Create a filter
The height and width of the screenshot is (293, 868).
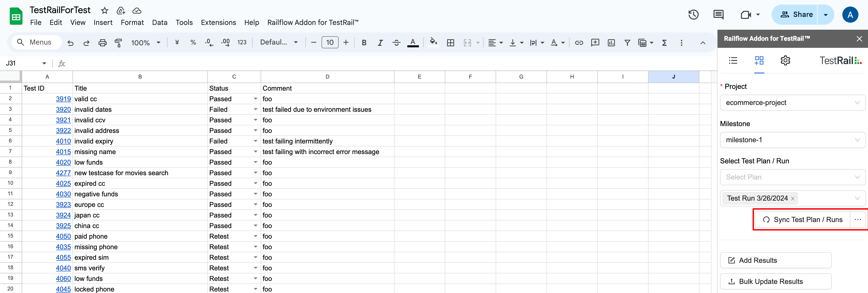tap(627, 43)
